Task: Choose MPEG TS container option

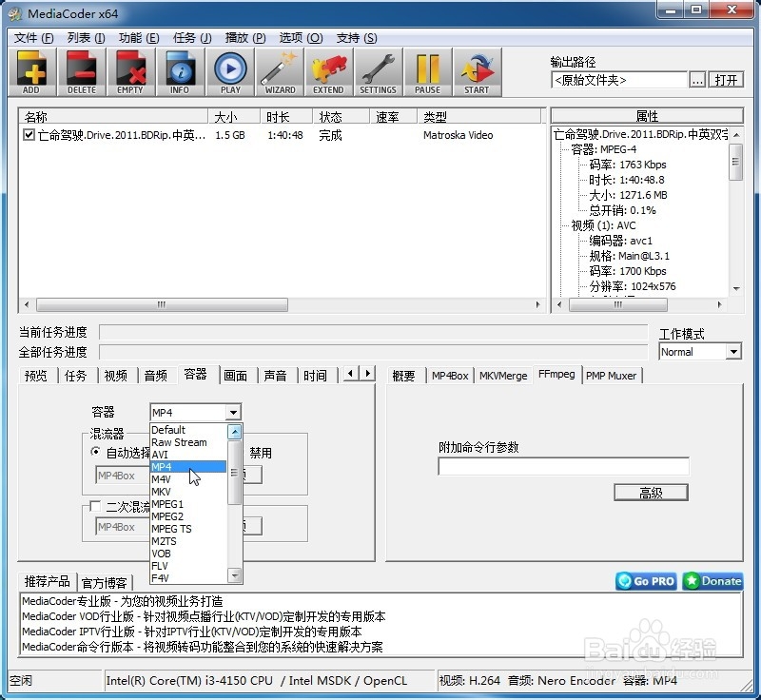Action: pyautogui.click(x=188, y=529)
